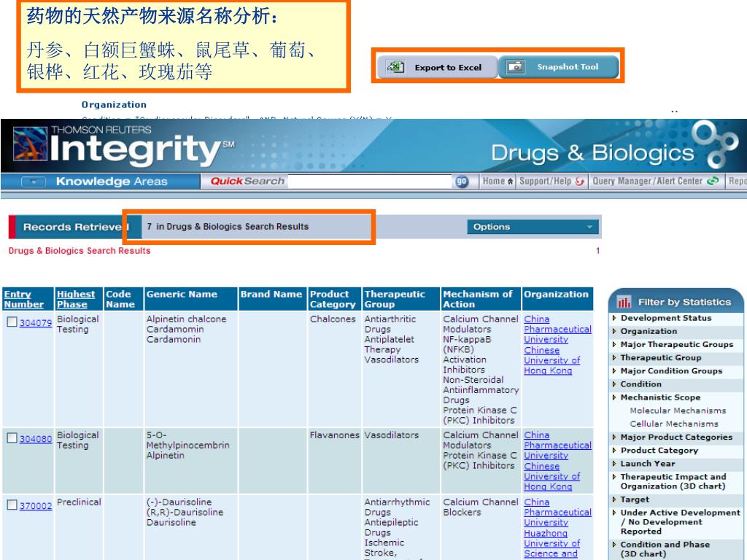Click the Support/Help swirl icon

[580, 181]
